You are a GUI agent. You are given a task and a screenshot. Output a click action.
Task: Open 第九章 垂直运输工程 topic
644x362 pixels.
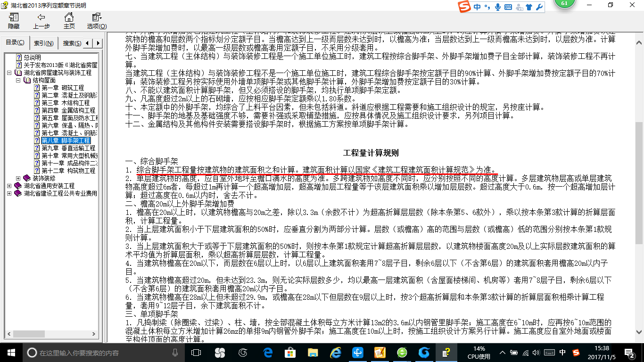[x=68, y=148]
